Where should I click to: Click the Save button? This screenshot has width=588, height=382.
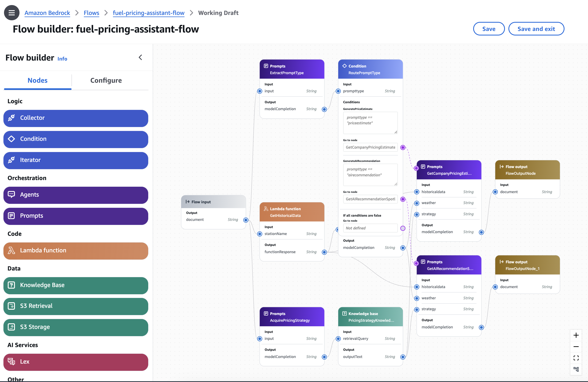pyautogui.click(x=489, y=29)
